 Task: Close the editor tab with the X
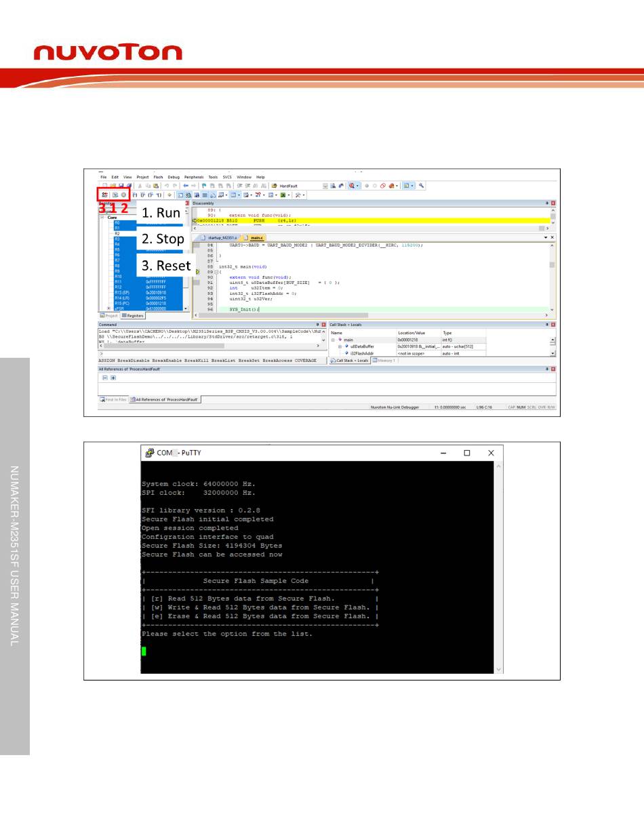[553, 237]
